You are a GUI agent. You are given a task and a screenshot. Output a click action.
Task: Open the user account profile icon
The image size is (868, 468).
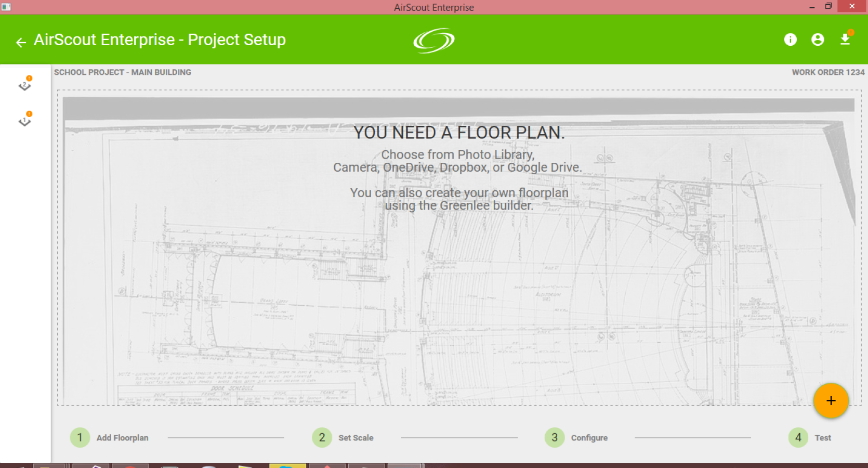pyautogui.click(x=818, y=40)
